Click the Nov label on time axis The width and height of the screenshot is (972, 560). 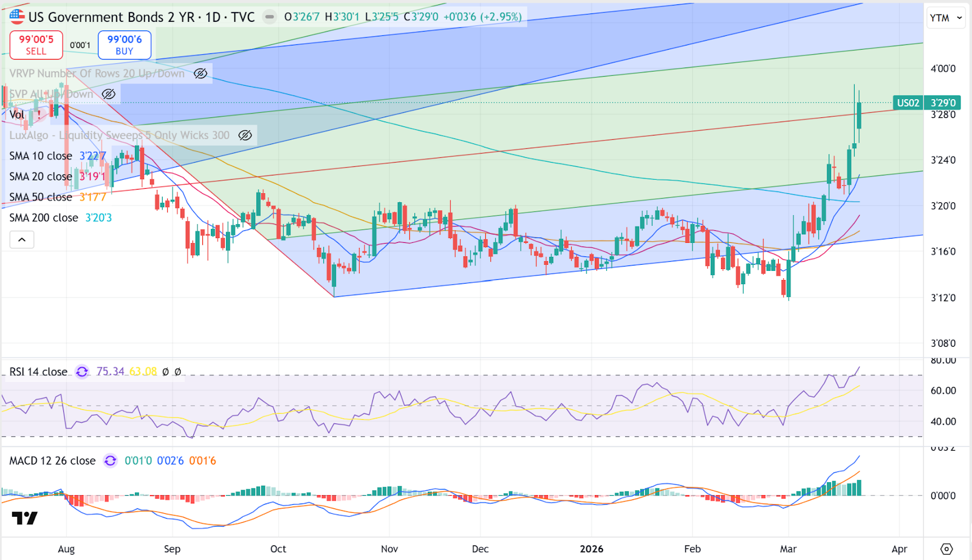[x=389, y=549]
